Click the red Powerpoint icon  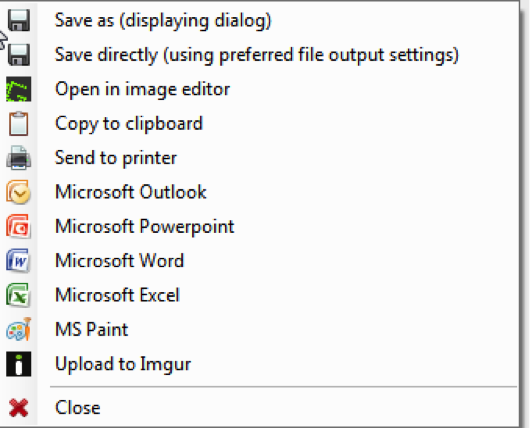pyautogui.click(x=19, y=226)
